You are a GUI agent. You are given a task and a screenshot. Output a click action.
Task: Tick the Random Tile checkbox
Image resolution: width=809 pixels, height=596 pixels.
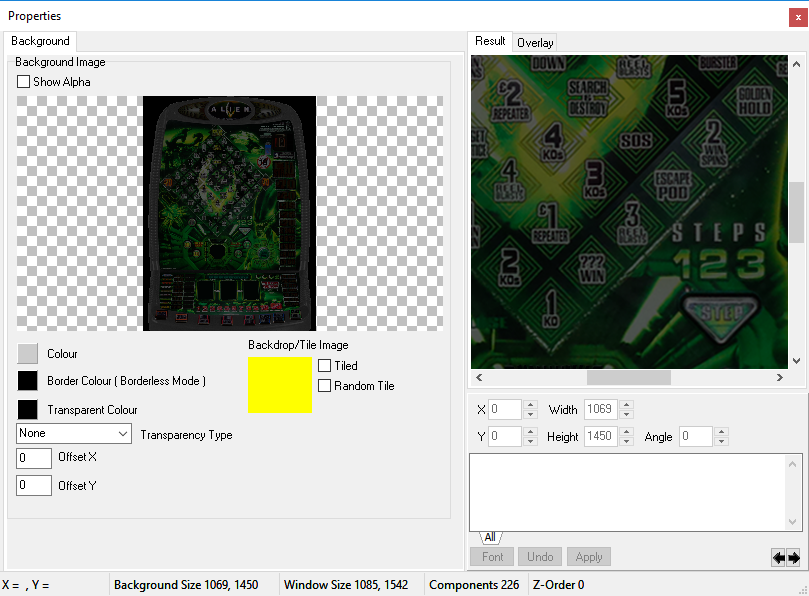[325, 385]
